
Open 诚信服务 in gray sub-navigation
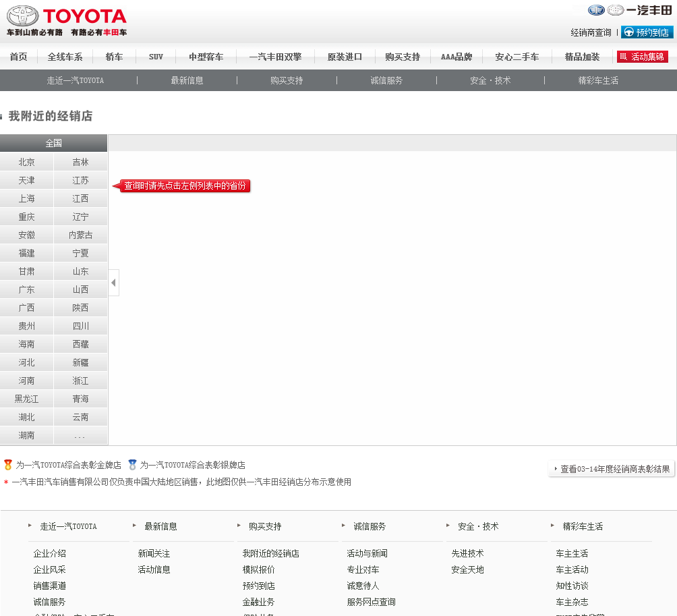click(x=386, y=80)
